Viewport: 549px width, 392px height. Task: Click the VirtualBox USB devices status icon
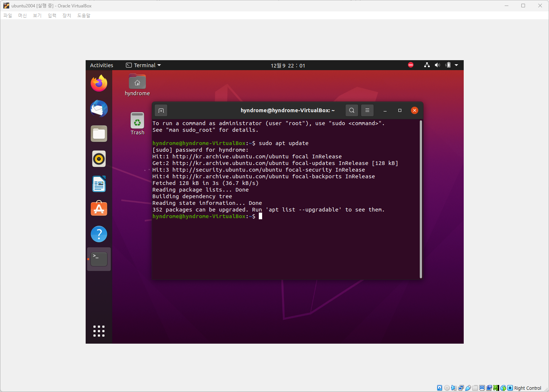[x=468, y=388]
